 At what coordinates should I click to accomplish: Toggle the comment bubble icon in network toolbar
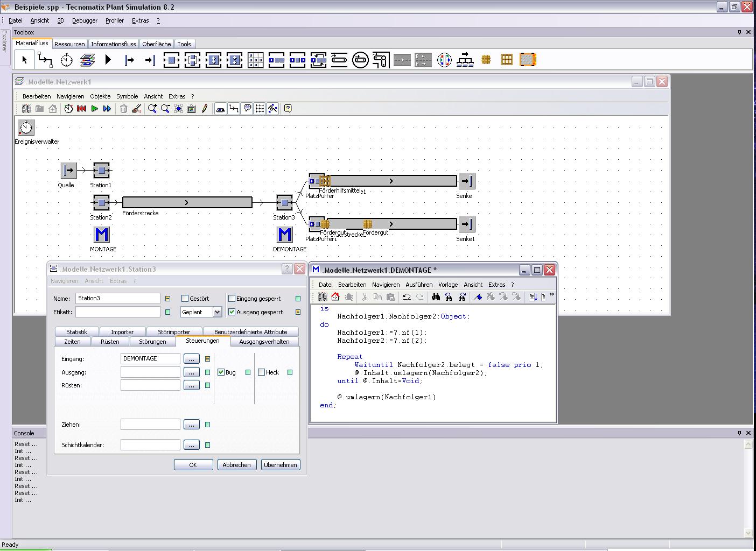247,109
